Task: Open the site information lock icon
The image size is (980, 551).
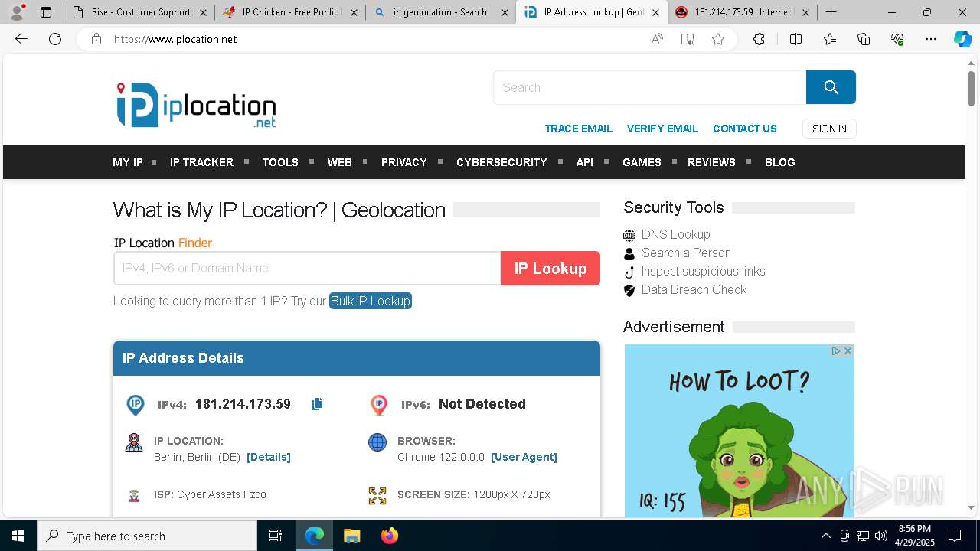Action: (x=96, y=39)
